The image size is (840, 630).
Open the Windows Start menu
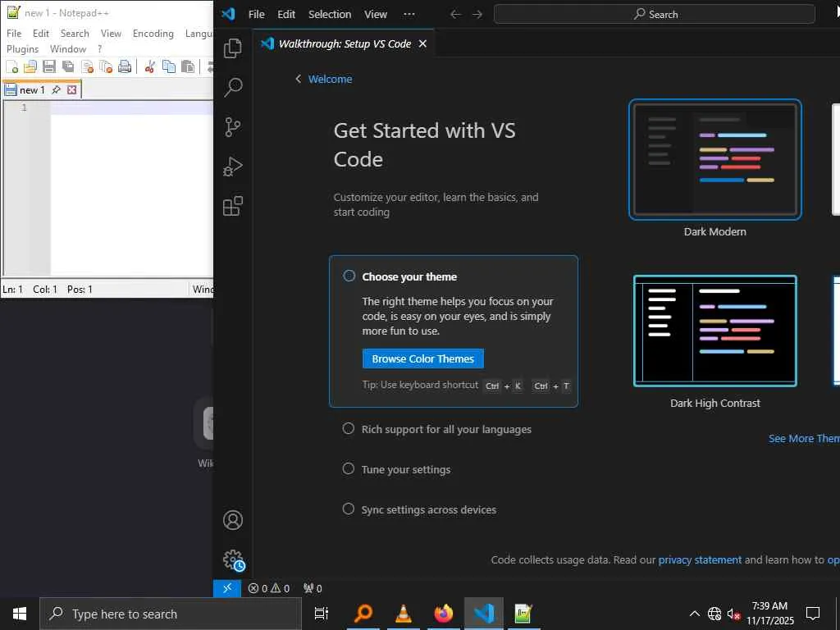20,614
